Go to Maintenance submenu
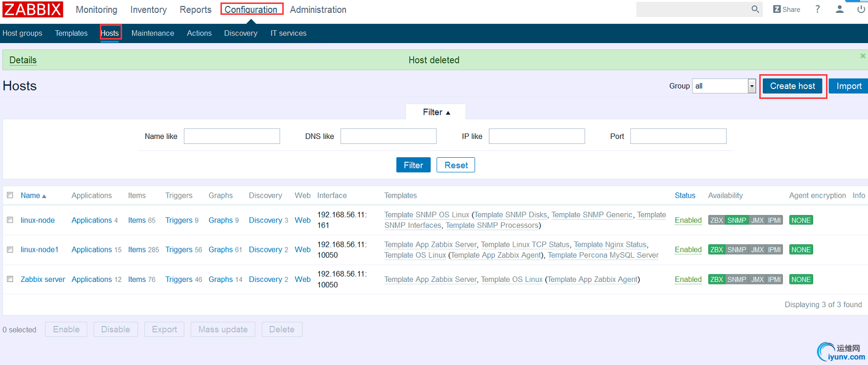Image resolution: width=868 pixels, height=365 pixels. [153, 33]
